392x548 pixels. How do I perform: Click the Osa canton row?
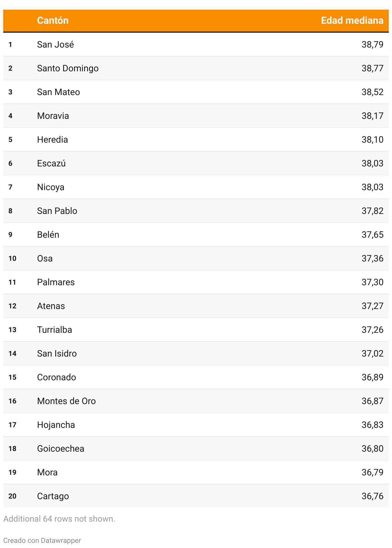coord(196,258)
